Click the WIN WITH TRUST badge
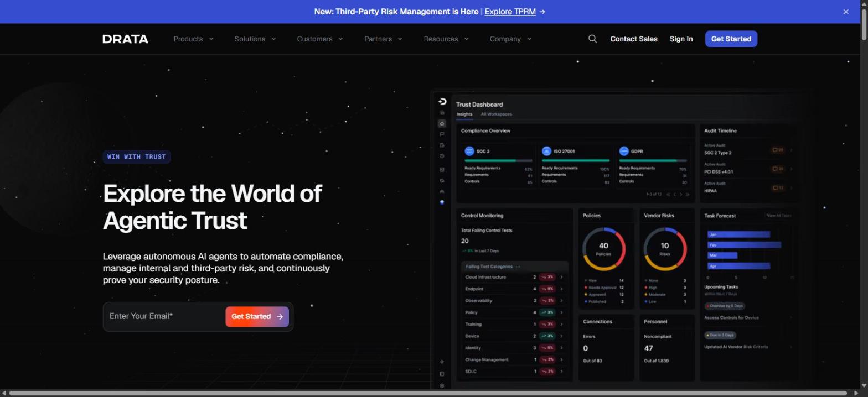This screenshot has height=397, width=868. coord(137,157)
